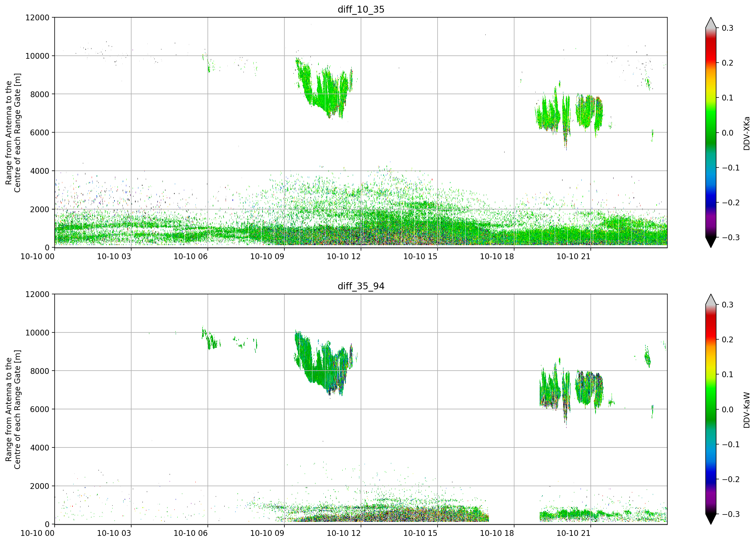Click the black lower arrow of DDV-KaW colorbar
The width and height of the screenshot is (756, 543).
pos(711,518)
